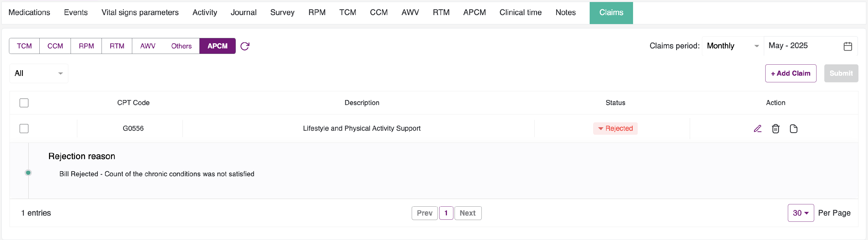Select the RPM claims sub-tab
Screen dimensions: 868x240
pos(86,46)
